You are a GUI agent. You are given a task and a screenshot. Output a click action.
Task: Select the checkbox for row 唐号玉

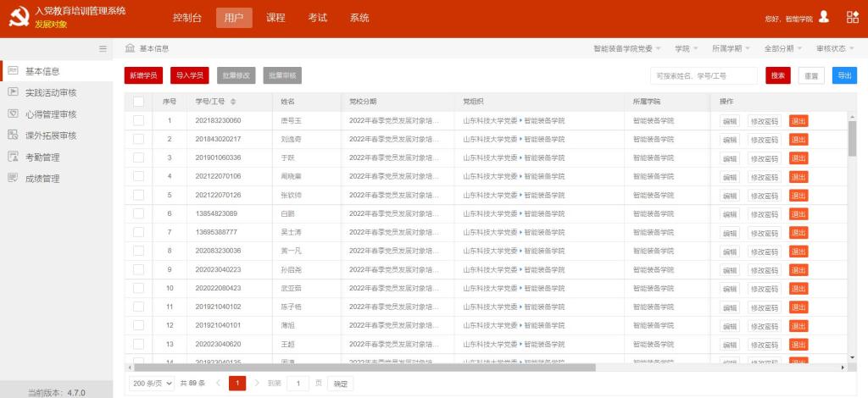(138, 120)
